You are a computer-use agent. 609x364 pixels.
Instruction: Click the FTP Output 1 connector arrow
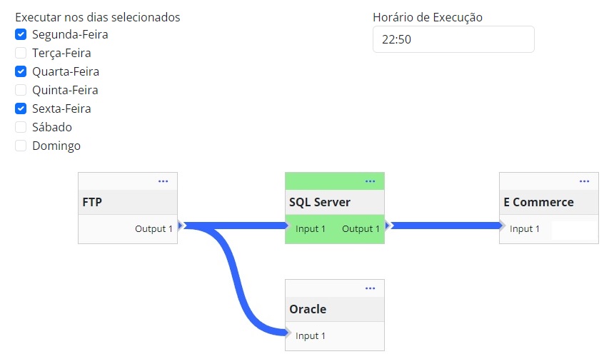(x=181, y=226)
